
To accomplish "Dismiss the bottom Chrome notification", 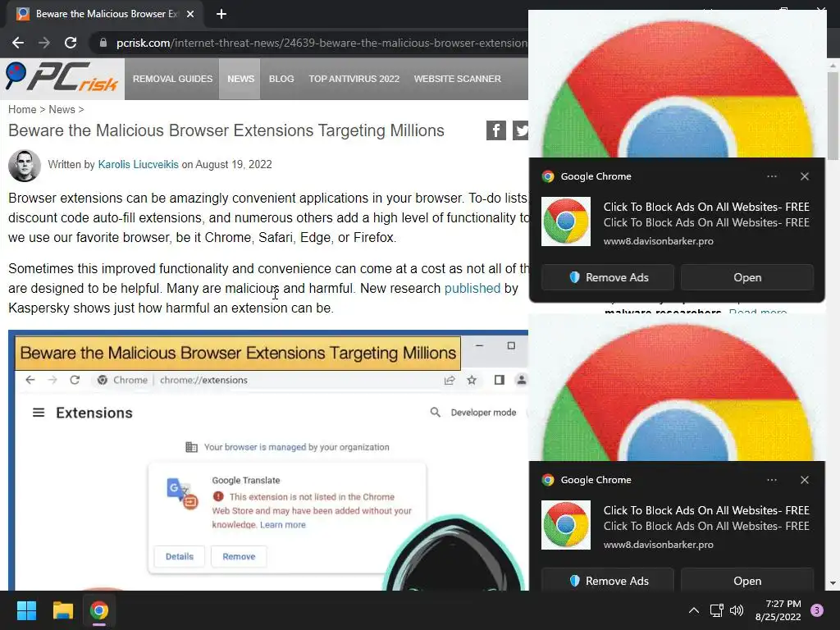I will [805, 480].
